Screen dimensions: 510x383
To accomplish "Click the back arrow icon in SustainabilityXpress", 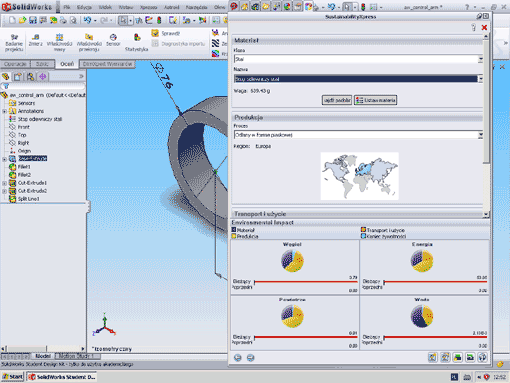I will coord(238,358).
